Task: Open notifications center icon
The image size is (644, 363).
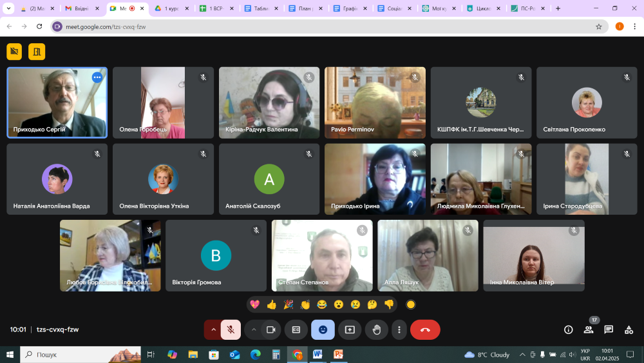Action: click(x=630, y=355)
